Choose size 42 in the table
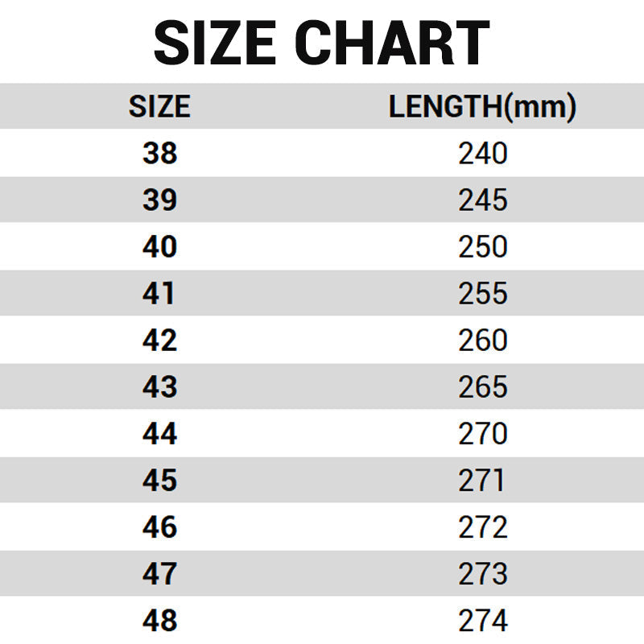This screenshot has width=644, height=644. click(x=159, y=340)
